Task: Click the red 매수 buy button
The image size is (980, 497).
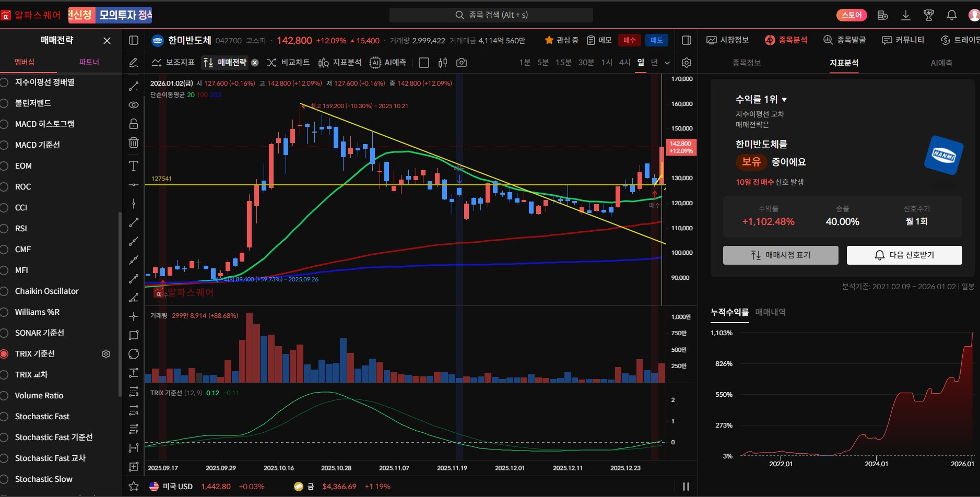Action: coord(630,40)
